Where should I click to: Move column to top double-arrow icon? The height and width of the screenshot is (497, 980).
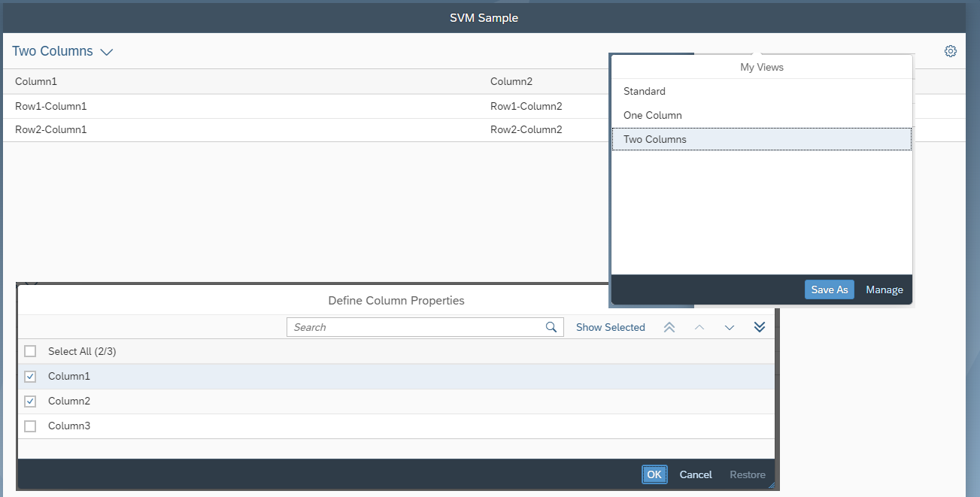(x=669, y=327)
